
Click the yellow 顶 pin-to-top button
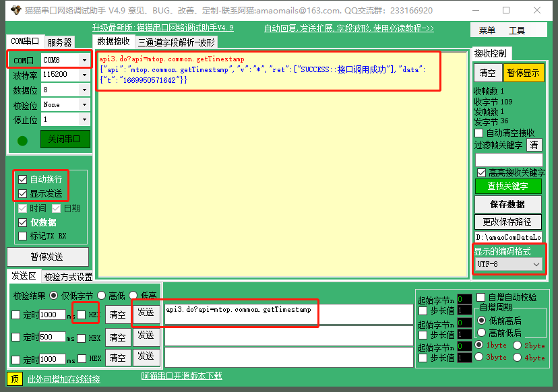[x=15, y=379]
